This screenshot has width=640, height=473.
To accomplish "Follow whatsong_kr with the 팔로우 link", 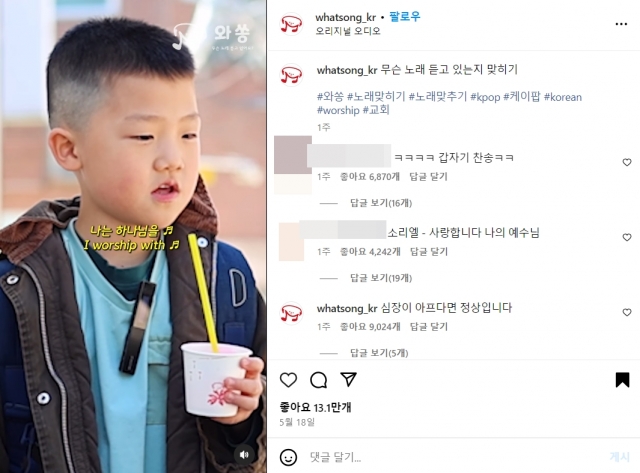I will [404, 17].
